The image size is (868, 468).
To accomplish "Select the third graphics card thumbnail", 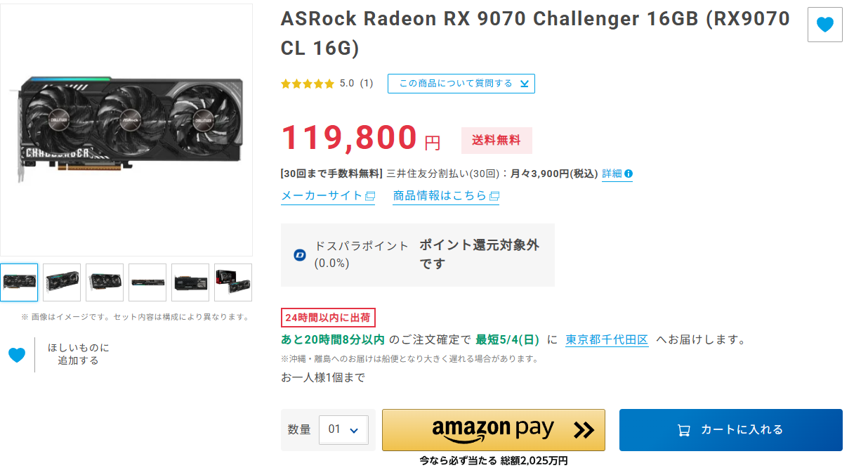I will point(105,282).
